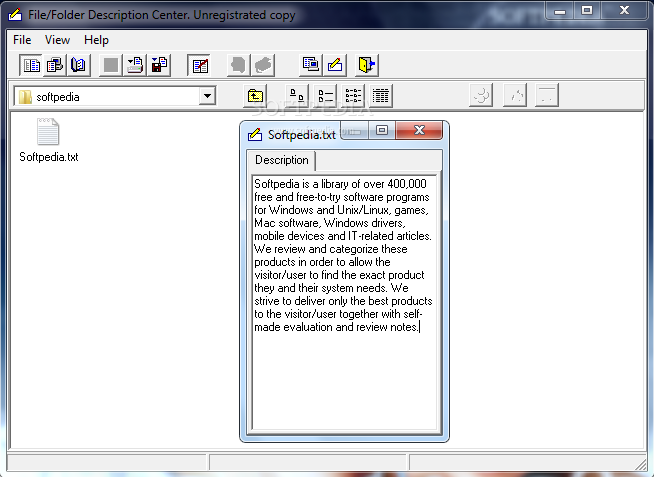Viewport: 654px width, 477px height.
Task: Maximize the Softpedia.txt description window
Action: click(x=382, y=130)
